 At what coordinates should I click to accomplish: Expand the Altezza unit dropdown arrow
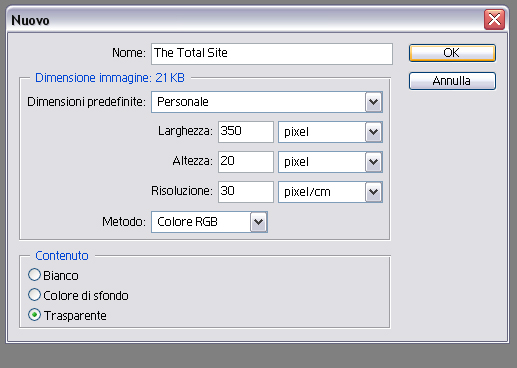(x=373, y=162)
